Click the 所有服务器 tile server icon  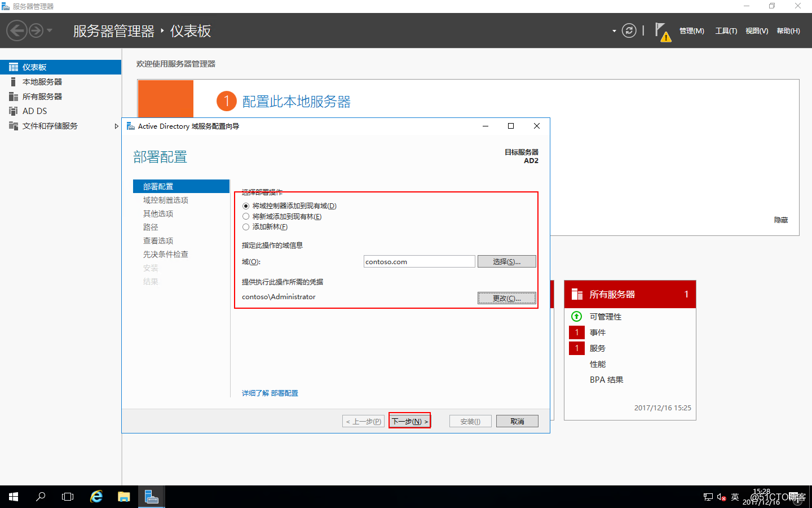tap(577, 294)
